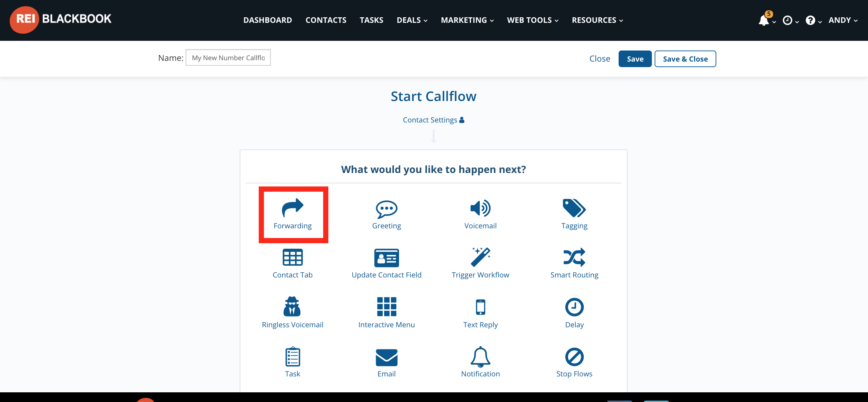The height and width of the screenshot is (402, 868).
Task: Click the Save & Close button
Action: pos(685,59)
